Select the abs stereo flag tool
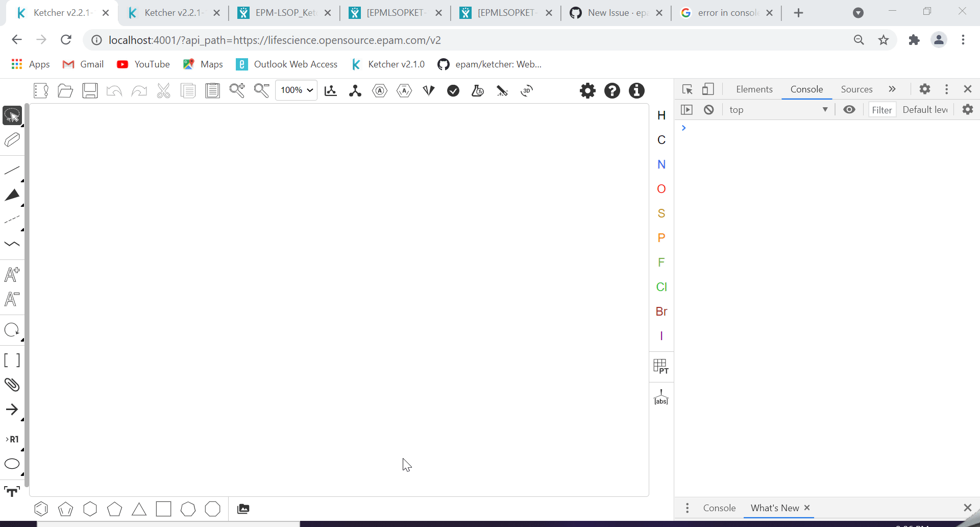 tap(661, 397)
